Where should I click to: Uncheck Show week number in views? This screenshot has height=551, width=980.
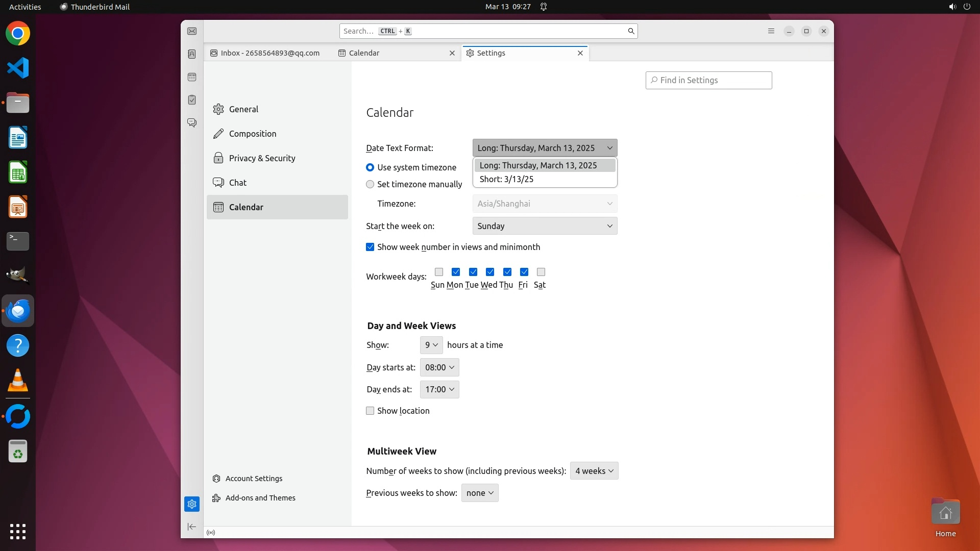pyautogui.click(x=370, y=247)
